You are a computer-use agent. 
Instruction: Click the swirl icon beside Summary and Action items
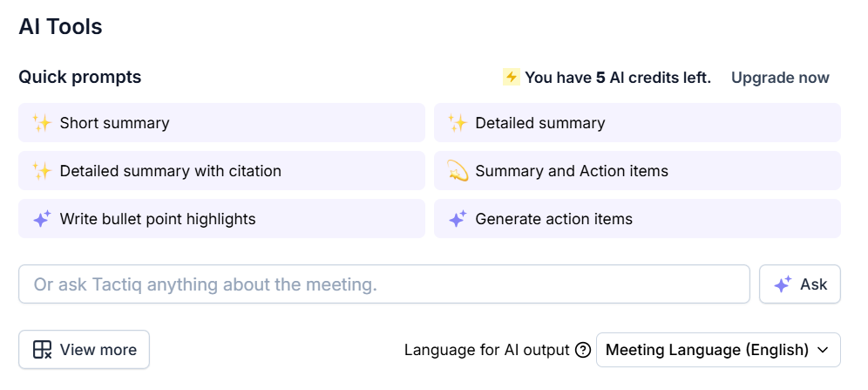click(458, 171)
